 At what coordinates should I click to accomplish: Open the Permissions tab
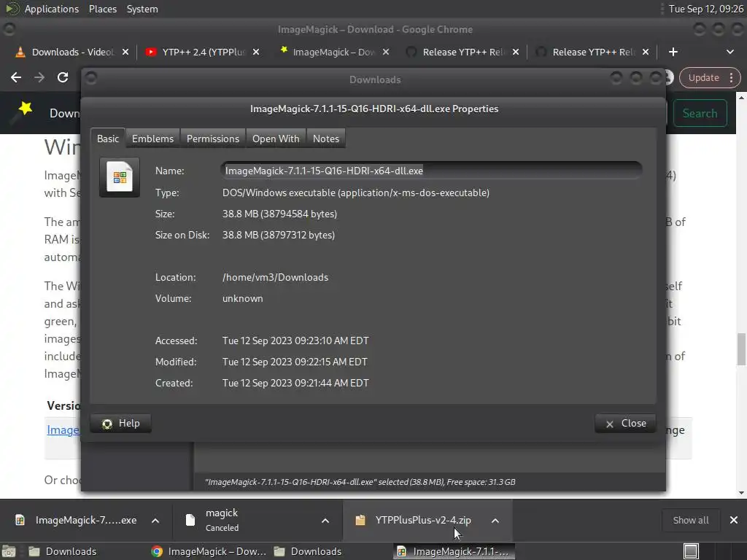point(212,139)
